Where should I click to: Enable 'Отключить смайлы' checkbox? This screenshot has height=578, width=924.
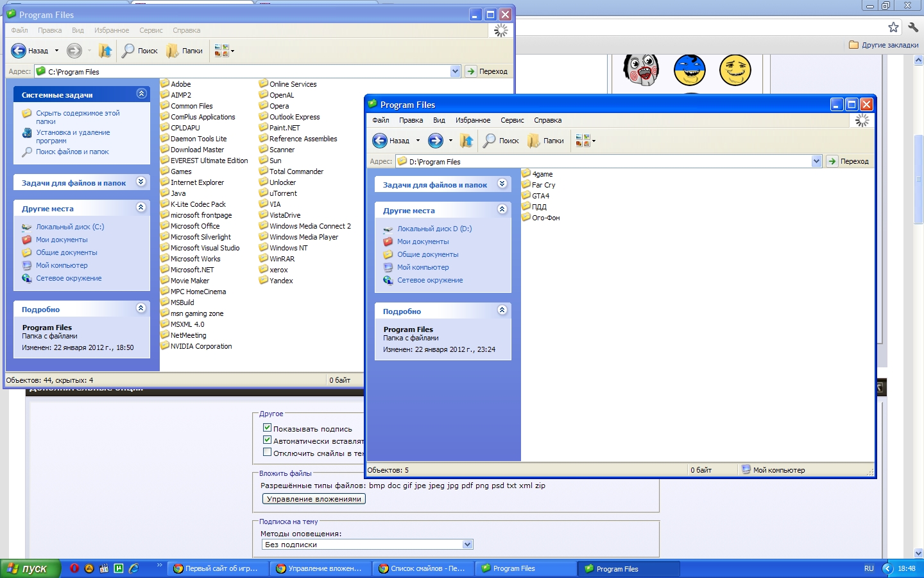point(268,452)
